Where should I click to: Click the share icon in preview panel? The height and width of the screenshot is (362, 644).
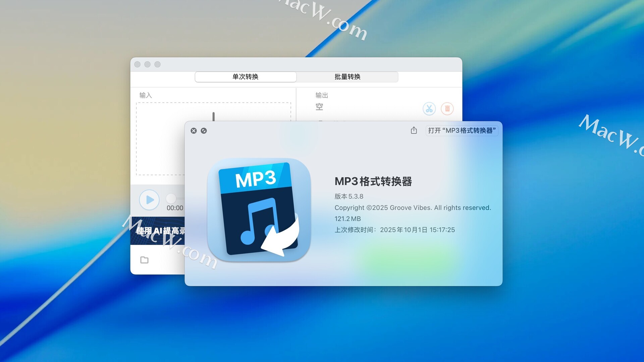414,130
